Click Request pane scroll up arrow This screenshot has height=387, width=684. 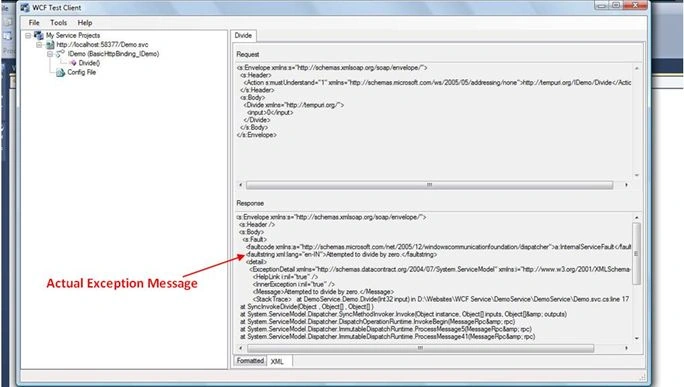tap(637, 68)
